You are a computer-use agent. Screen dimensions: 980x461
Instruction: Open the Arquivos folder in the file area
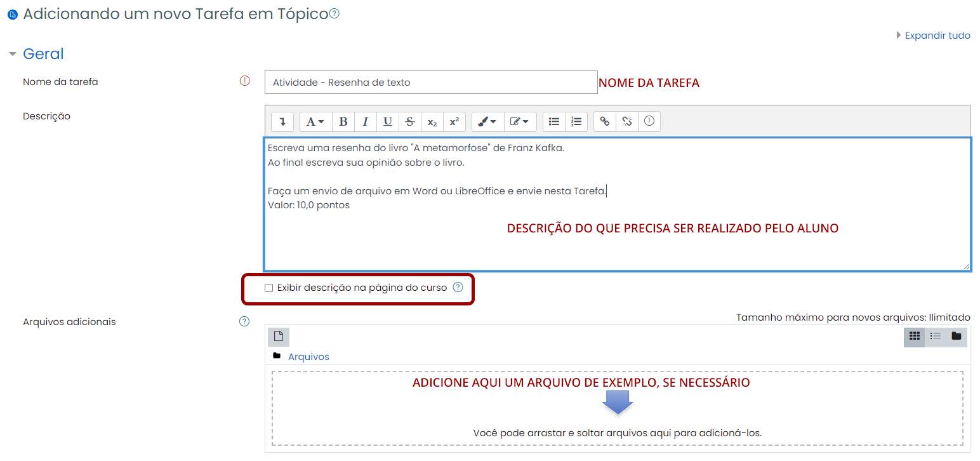click(x=308, y=356)
